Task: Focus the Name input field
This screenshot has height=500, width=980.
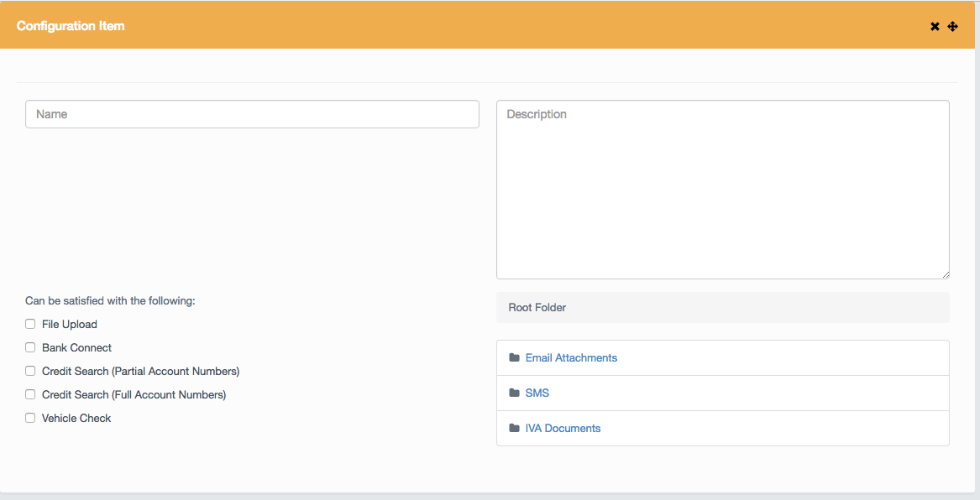Action: point(252,114)
